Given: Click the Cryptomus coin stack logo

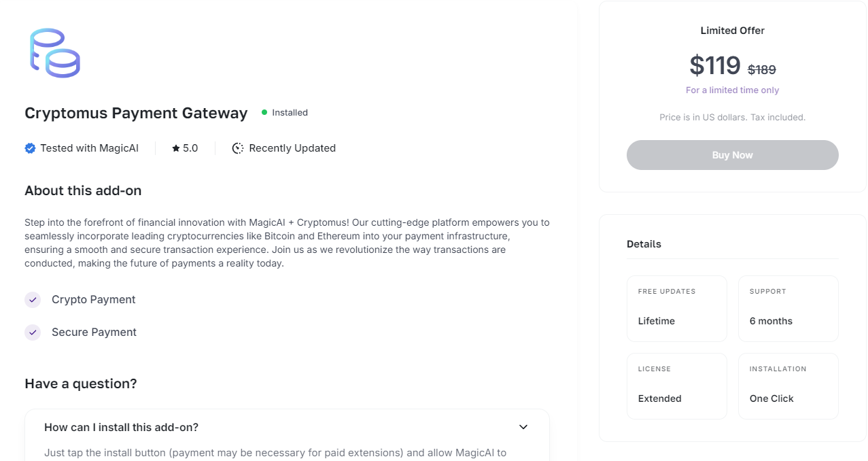Looking at the screenshot, I should point(55,53).
